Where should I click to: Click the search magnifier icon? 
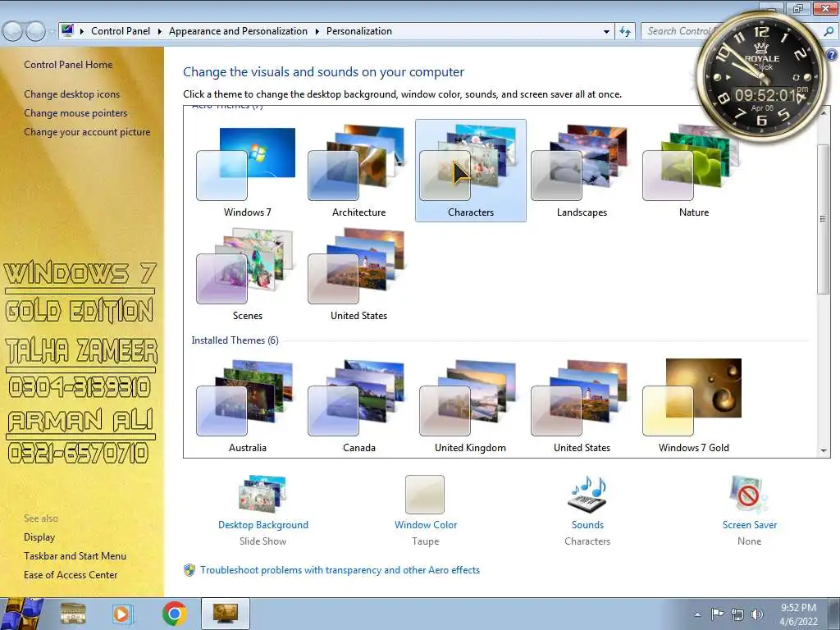pyautogui.click(x=829, y=31)
